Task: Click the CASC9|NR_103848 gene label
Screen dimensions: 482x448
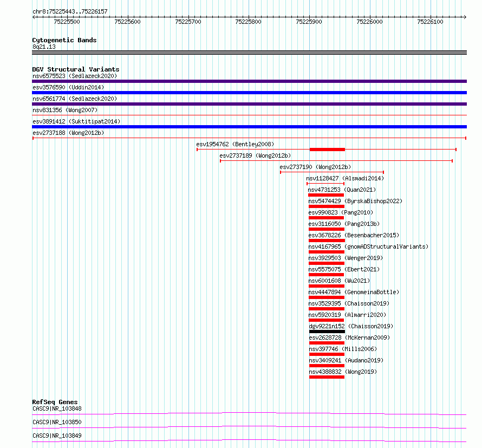Action: pos(57,408)
